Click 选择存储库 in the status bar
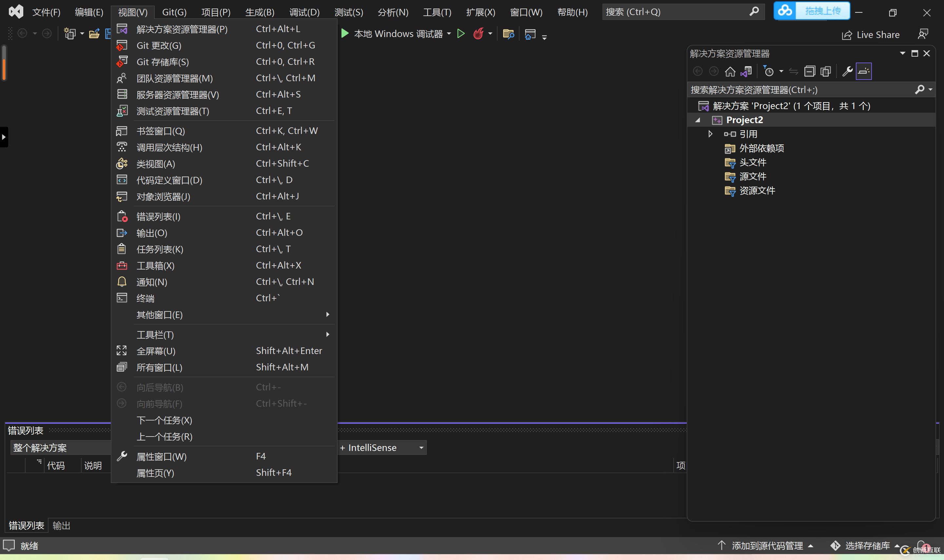The width and height of the screenshot is (944, 560). [867, 546]
